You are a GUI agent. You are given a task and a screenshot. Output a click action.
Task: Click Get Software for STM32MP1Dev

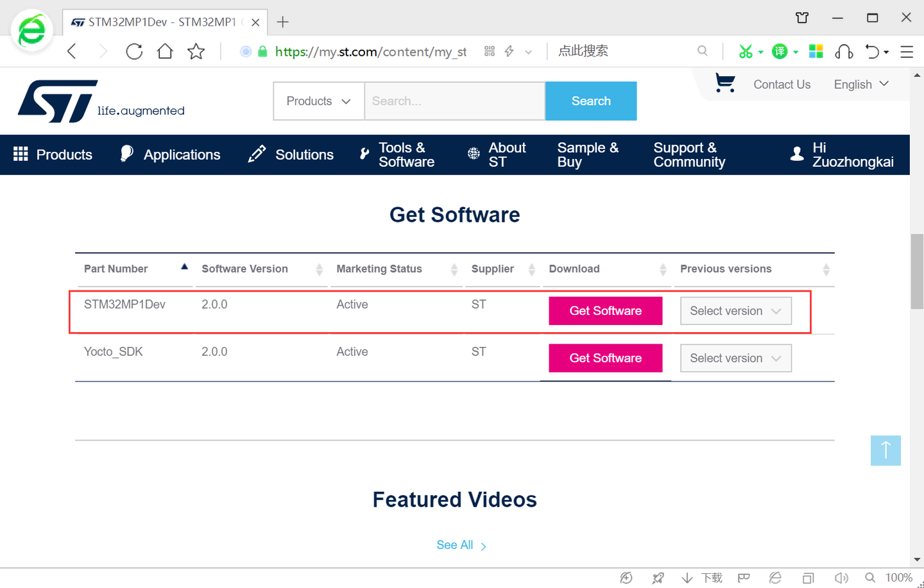[605, 311]
